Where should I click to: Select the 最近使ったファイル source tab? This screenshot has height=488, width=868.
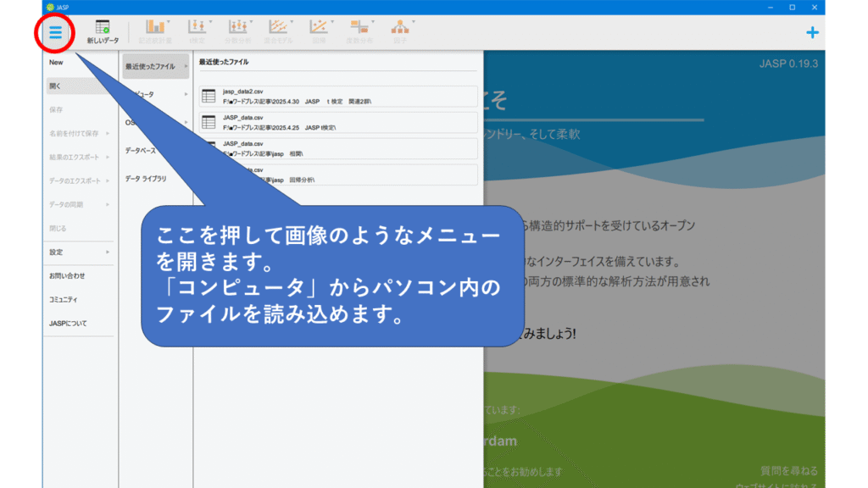[x=156, y=66]
